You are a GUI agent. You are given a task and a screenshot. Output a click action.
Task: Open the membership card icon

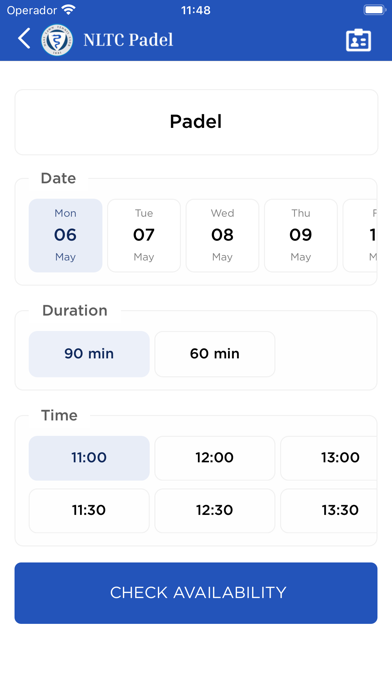point(358,40)
